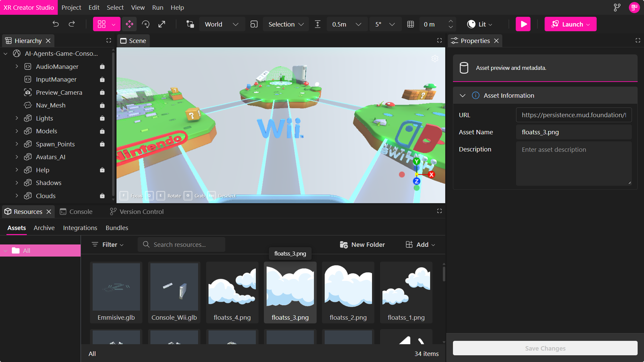Screen dimensions: 644x362
Task: Open the 0.5m snap distance dropdown
Action: click(347, 24)
